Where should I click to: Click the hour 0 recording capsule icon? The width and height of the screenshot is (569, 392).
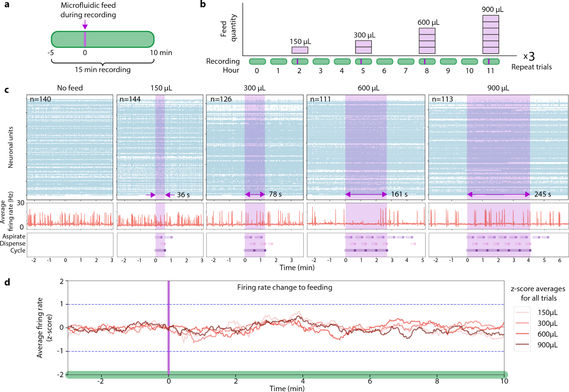pos(257,61)
